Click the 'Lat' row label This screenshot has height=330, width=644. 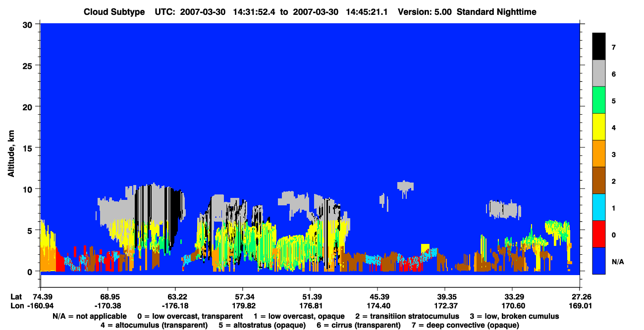(x=16, y=296)
